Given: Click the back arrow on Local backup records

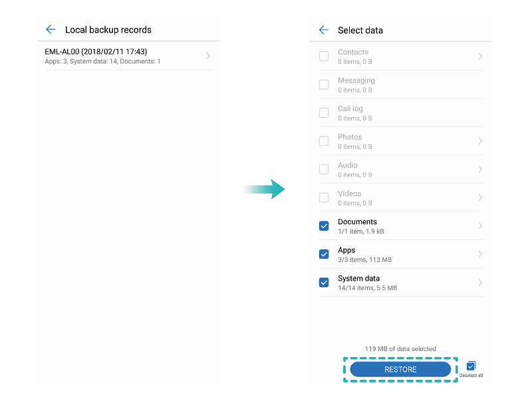Looking at the screenshot, I should tap(51, 29).
